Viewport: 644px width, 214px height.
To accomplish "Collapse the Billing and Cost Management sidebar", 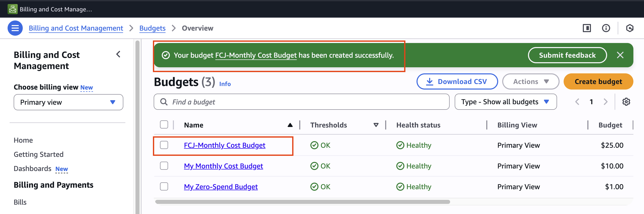I will pos(118,54).
